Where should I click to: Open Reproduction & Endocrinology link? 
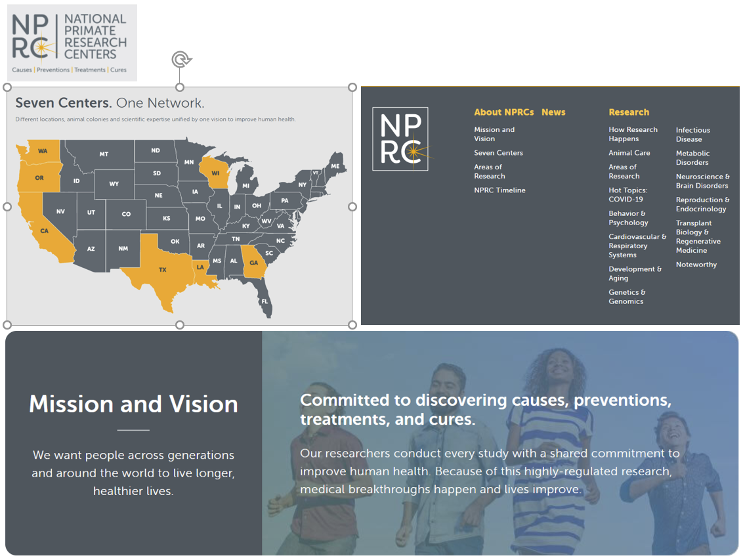(x=703, y=204)
